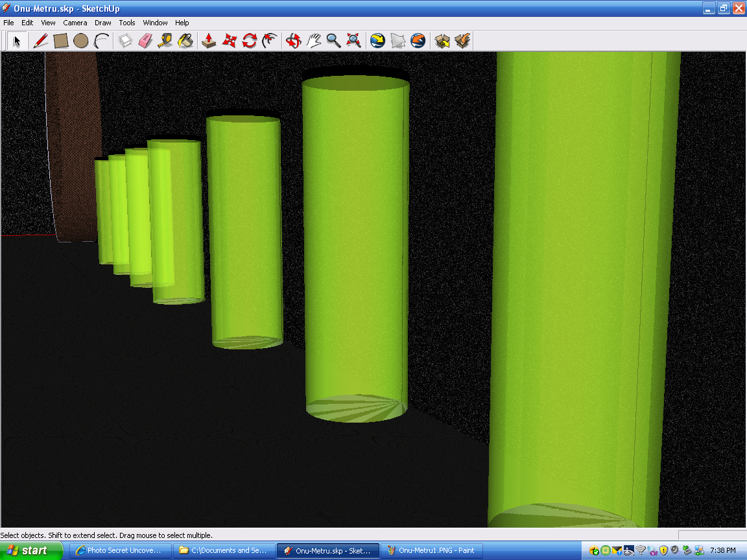
Task: Choose the Rectangle drawing tool
Action: coord(61,41)
